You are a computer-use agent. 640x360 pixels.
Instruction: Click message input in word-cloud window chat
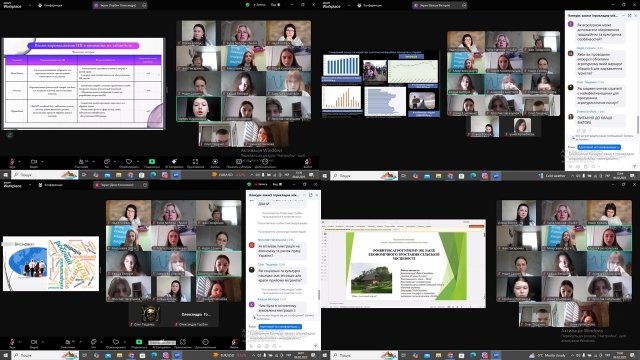click(282, 336)
